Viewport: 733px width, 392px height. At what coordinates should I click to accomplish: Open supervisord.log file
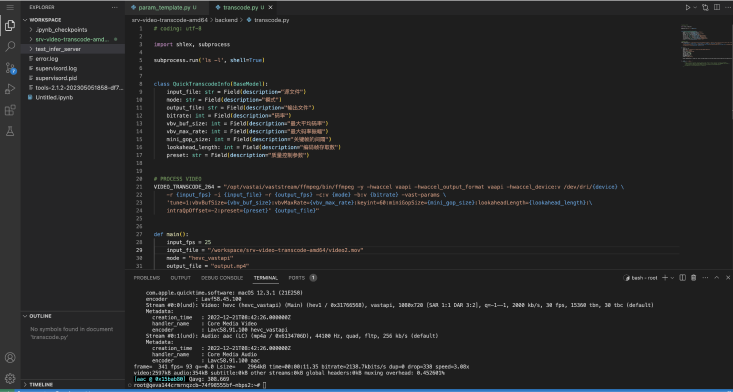click(73, 69)
